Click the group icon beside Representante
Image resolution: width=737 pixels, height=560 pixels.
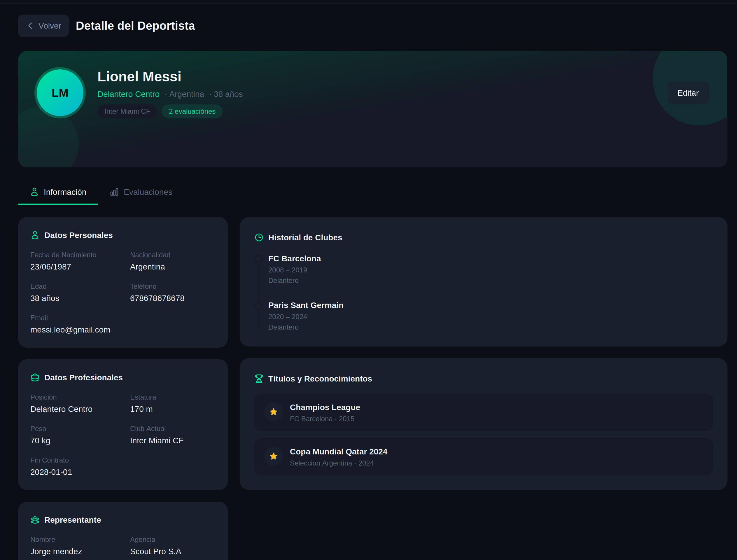click(x=35, y=520)
